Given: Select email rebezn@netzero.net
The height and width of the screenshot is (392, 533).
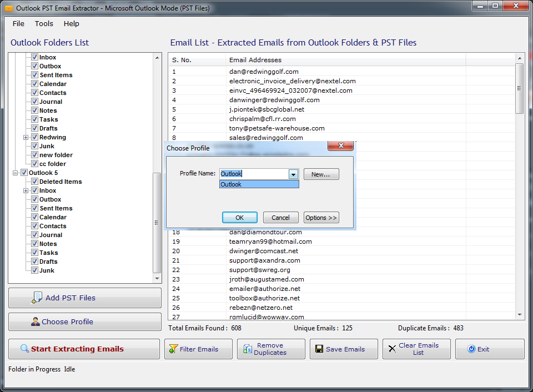Looking at the screenshot, I should (261, 308).
